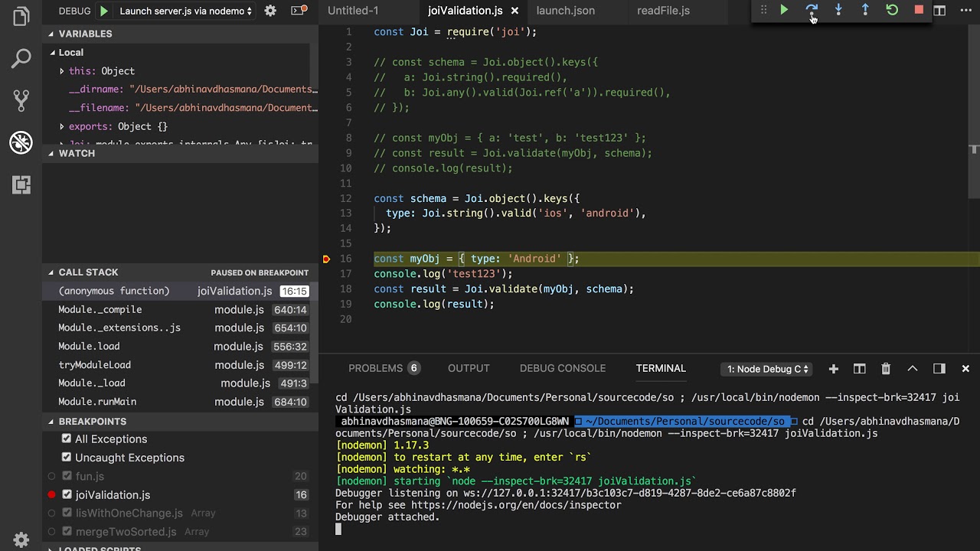Open the Problems panel tab
The image size is (980, 551).
[x=384, y=368]
